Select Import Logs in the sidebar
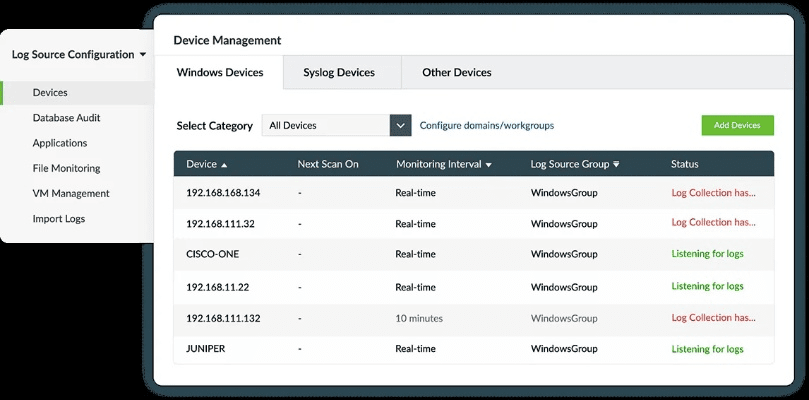Viewport: 809px width, 400px height. tap(59, 219)
